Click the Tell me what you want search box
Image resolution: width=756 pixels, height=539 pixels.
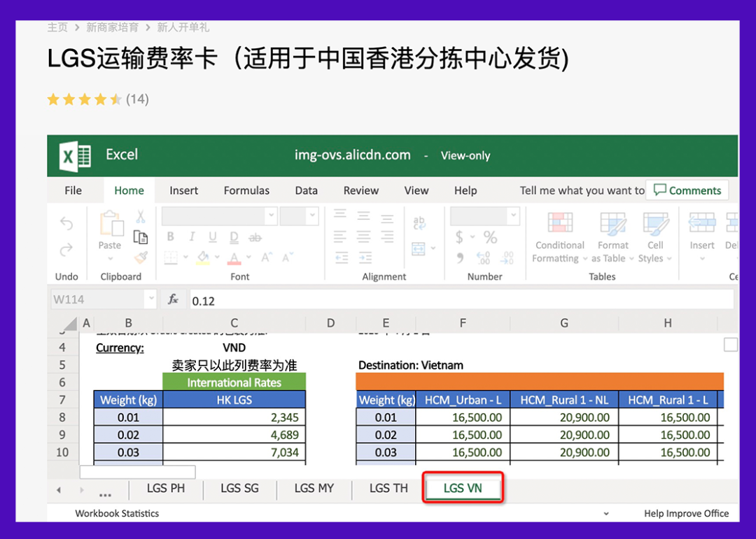coord(582,190)
